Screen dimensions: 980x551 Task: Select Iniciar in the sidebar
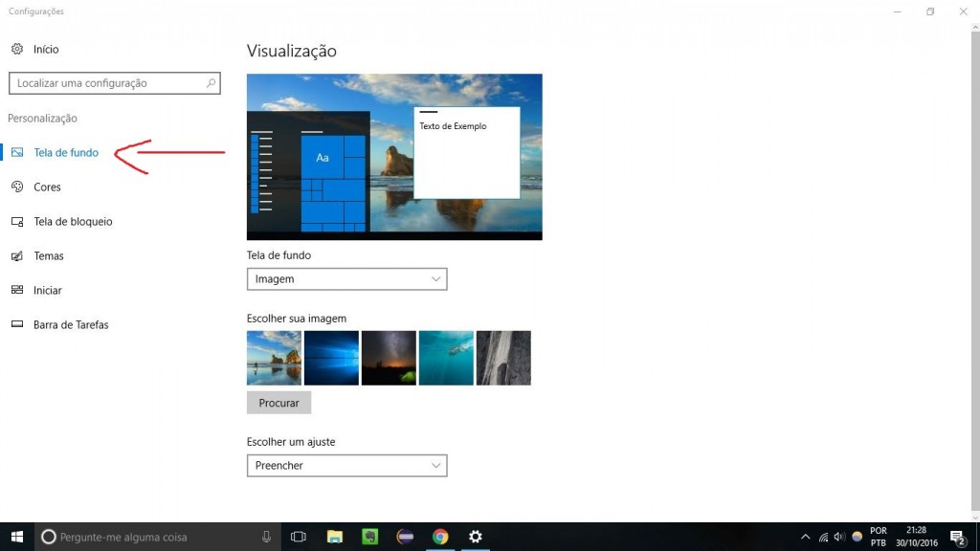click(48, 290)
